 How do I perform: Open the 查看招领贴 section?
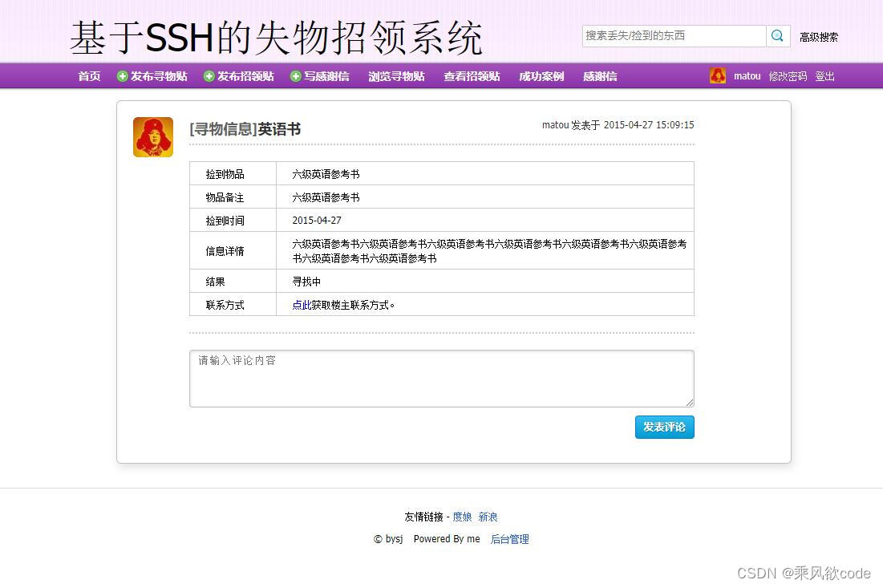(x=471, y=75)
